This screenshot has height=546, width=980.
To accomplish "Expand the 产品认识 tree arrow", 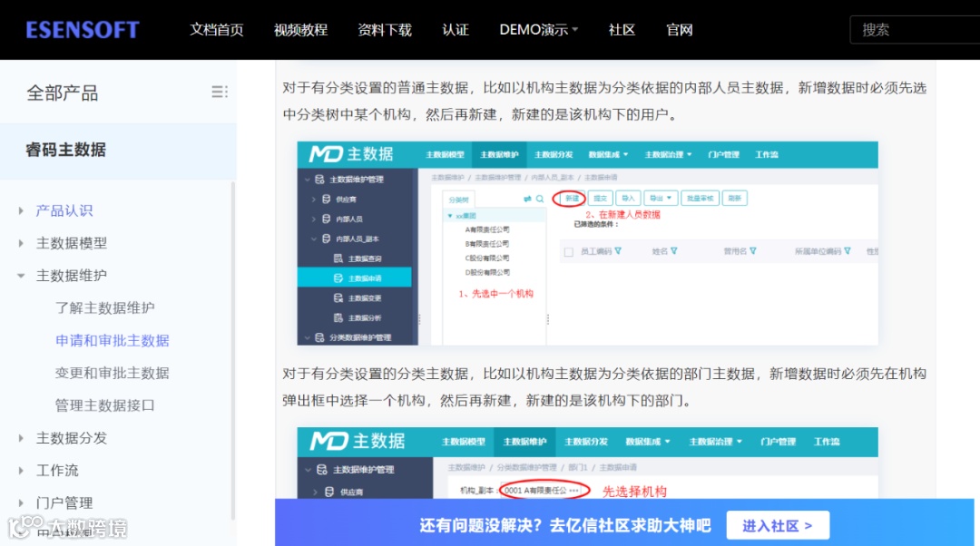I will pyautogui.click(x=21, y=211).
